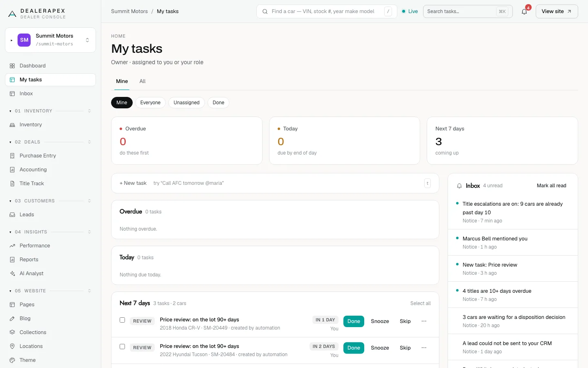Click the Dashboard grid icon
This screenshot has height=368, width=588.
tap(12, 66)
